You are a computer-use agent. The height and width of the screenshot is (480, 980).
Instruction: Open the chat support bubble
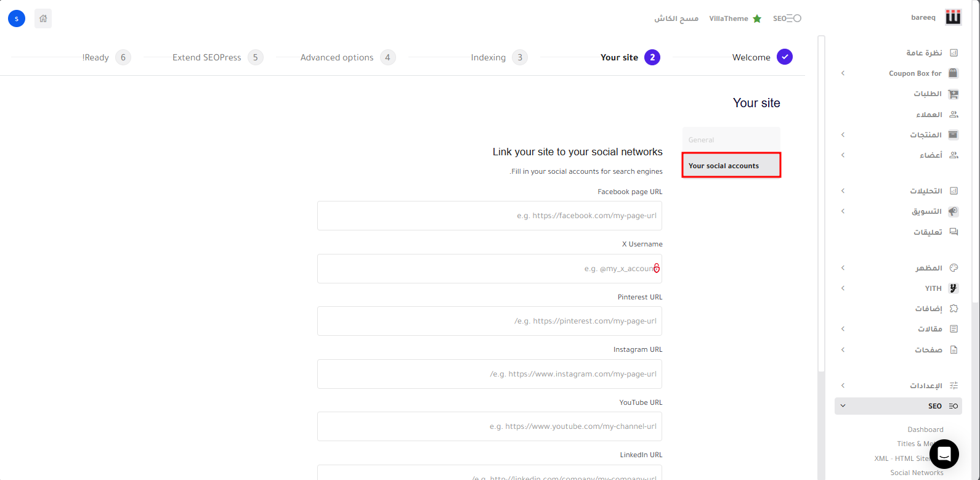(x=944, y=455)
